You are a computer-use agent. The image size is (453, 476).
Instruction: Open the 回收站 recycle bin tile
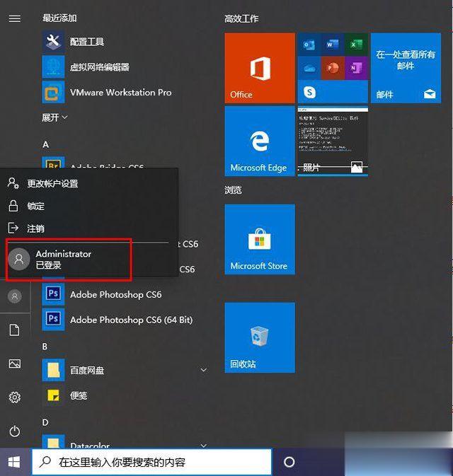click(260, 337)
